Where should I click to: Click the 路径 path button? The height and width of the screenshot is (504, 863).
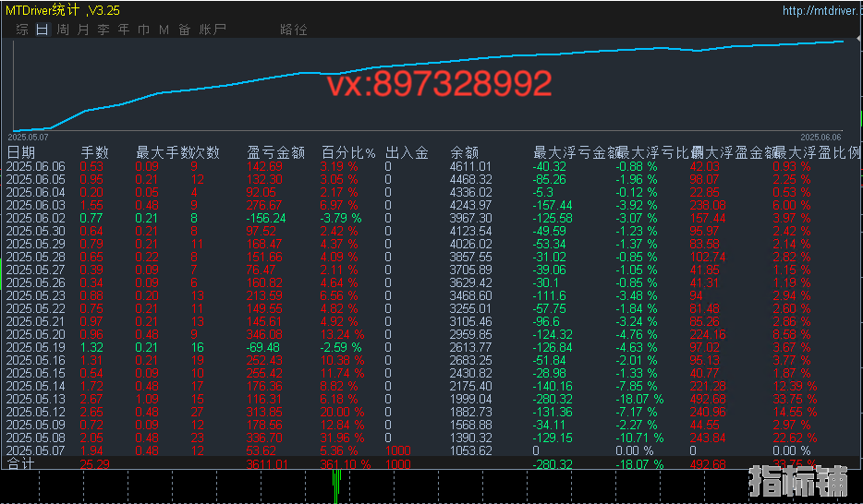tap(293, 30)
